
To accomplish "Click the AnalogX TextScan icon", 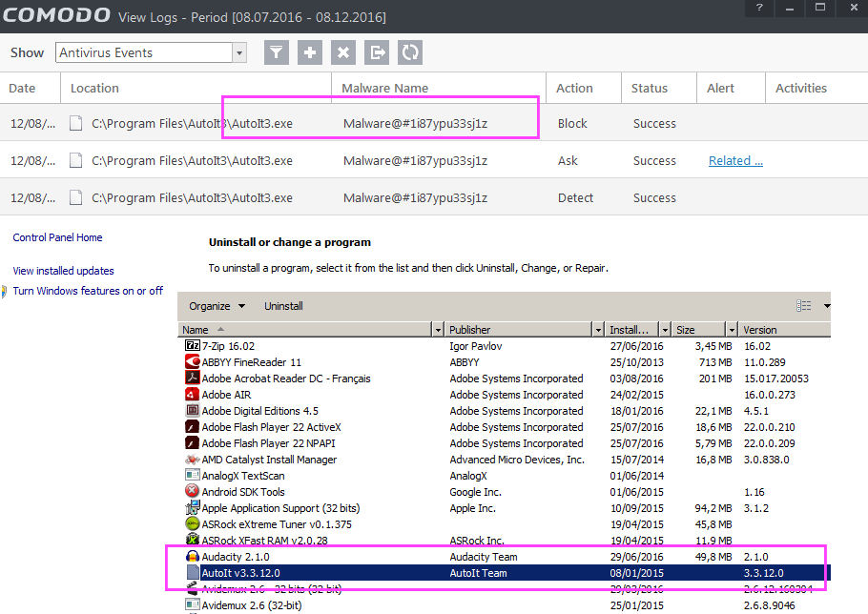I will 192,475.
